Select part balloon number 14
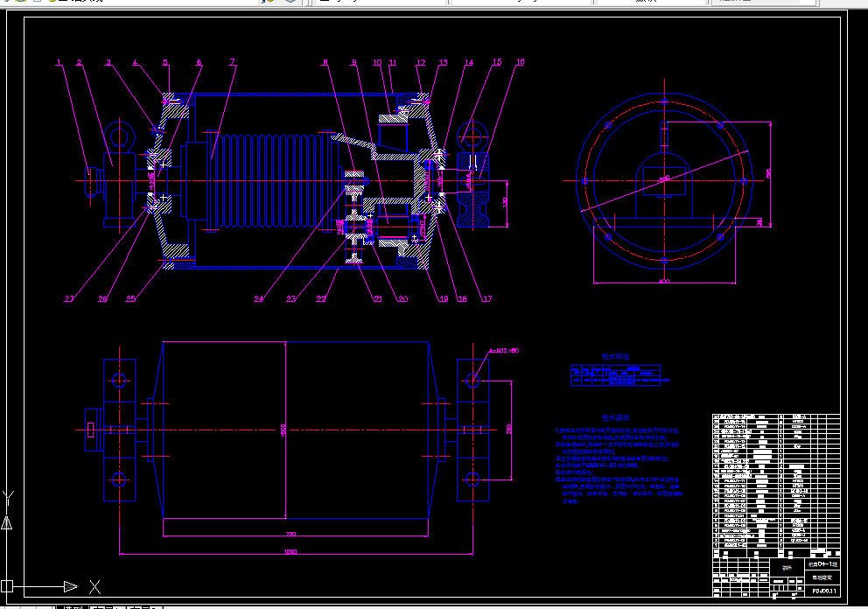This screenshot has height=609, width=868. click(x=469, y=62)
